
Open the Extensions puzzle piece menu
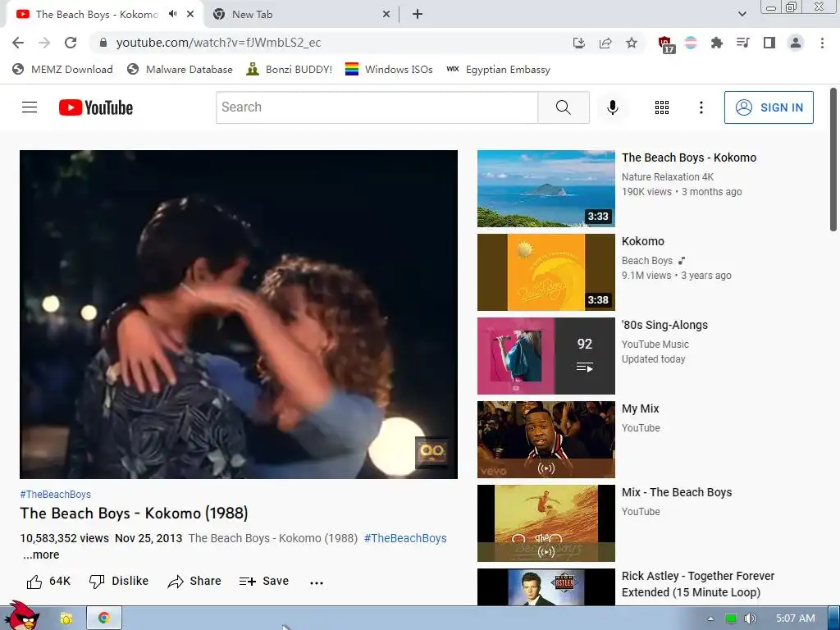[717, 43]
